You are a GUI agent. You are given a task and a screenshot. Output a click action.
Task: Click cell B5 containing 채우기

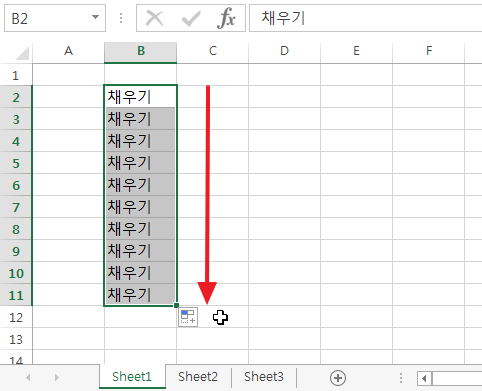(140, 163)
